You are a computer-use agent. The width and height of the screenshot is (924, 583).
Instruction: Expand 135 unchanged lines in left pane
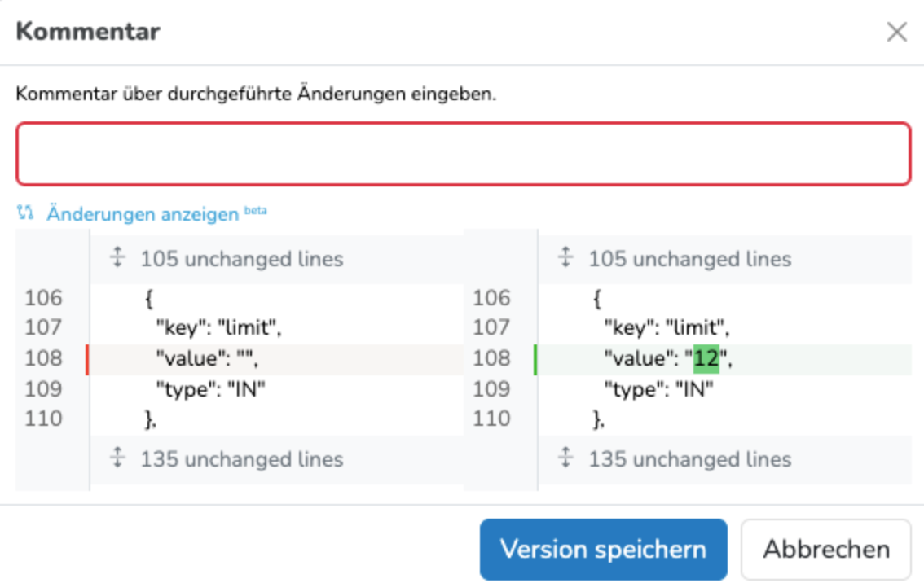click(241, 459)
